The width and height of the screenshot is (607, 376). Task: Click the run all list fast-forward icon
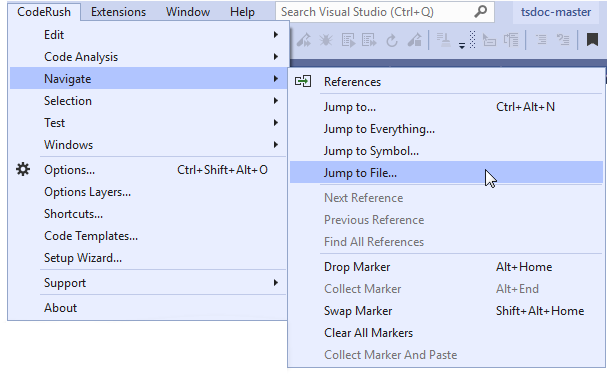[369, 40]
